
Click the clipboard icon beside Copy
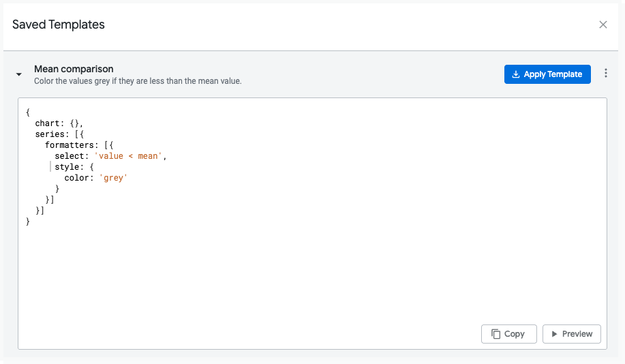point(496,334)
